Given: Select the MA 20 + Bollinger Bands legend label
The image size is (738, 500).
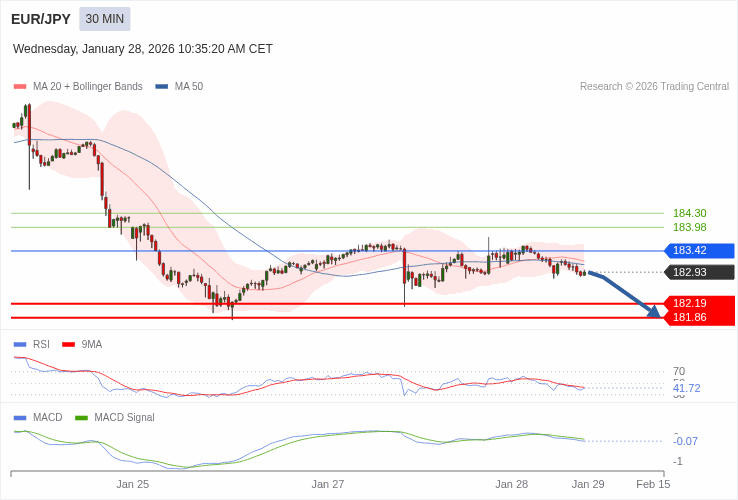Looking at the screenshot, I should click(x=88, y=87).
